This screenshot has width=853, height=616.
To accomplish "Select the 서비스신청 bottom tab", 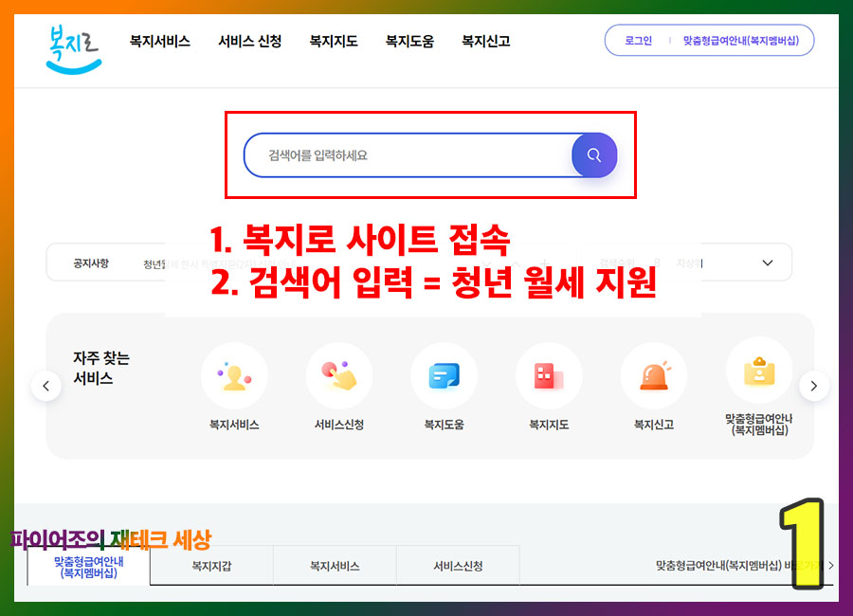I will (x=458, y=566).
